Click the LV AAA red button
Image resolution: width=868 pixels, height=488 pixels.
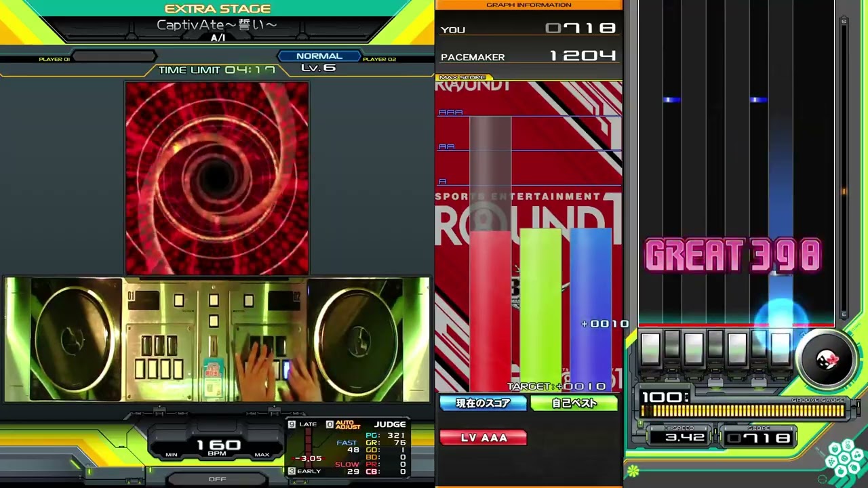pos(484,438)
